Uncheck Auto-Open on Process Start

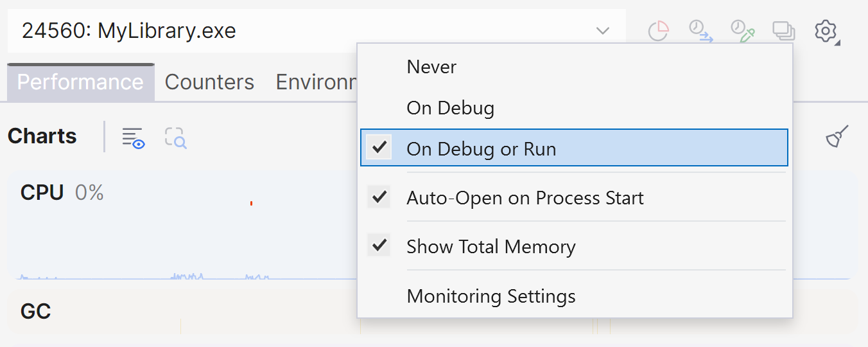point(379,197)
